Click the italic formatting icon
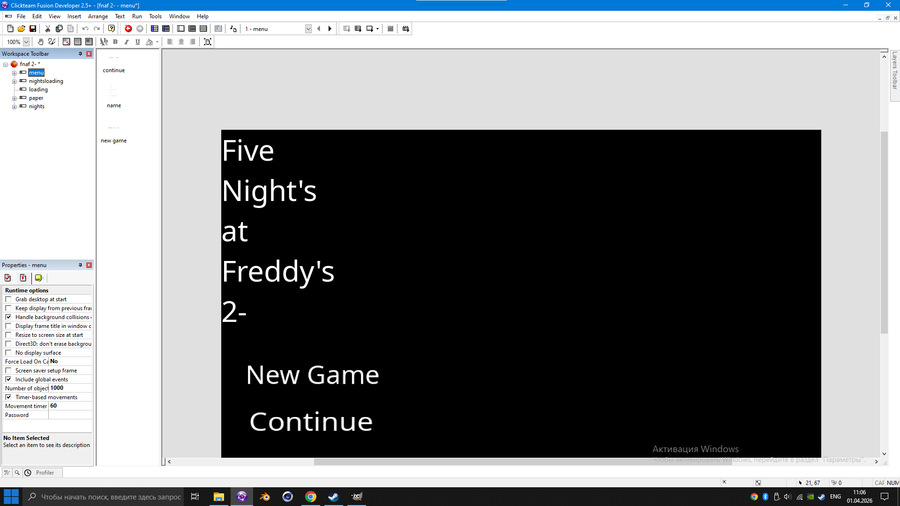Image resolution: width=900 pixels, height=506 pixels. 126,42
